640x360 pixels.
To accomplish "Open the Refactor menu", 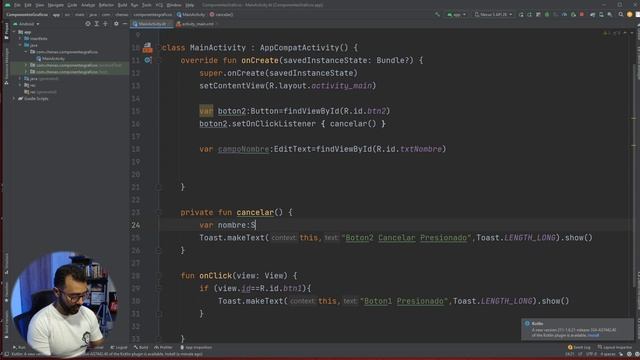I will 106,5.
